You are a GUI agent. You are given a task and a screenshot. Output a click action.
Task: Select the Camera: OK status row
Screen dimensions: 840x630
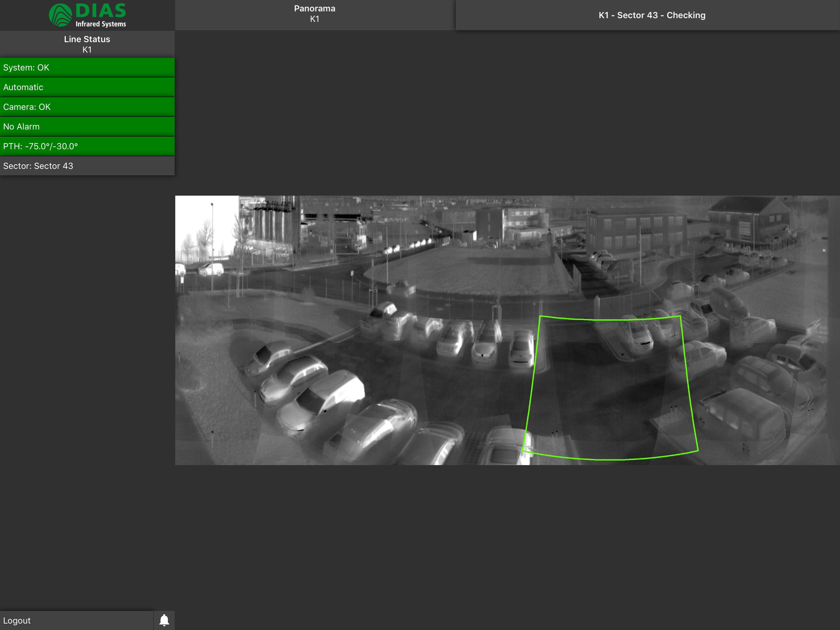(x=87, y=107)
